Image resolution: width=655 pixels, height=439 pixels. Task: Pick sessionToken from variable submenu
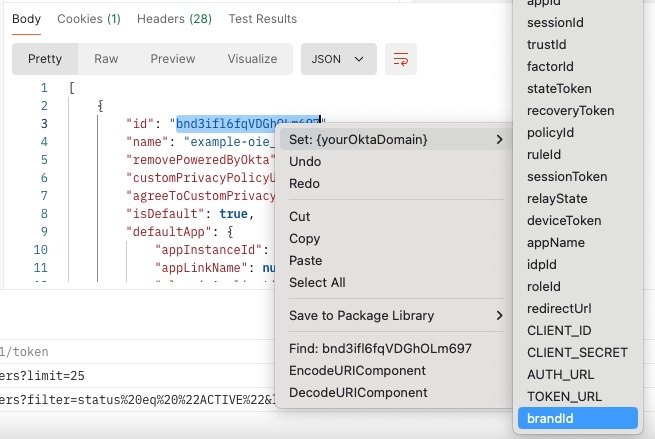pyautogui.click(x=566, y=176)
